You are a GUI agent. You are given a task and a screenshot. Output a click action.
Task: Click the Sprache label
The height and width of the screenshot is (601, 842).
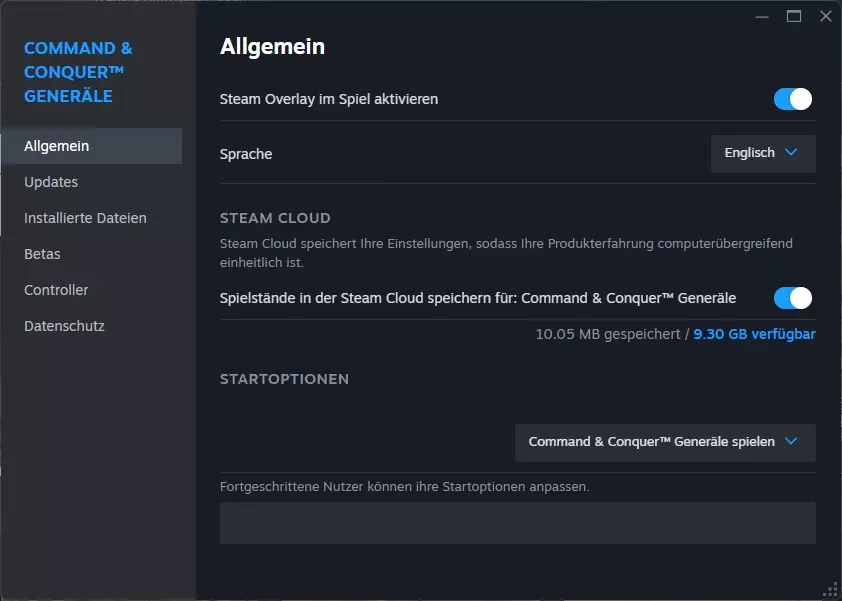click(x=246, y=154)
